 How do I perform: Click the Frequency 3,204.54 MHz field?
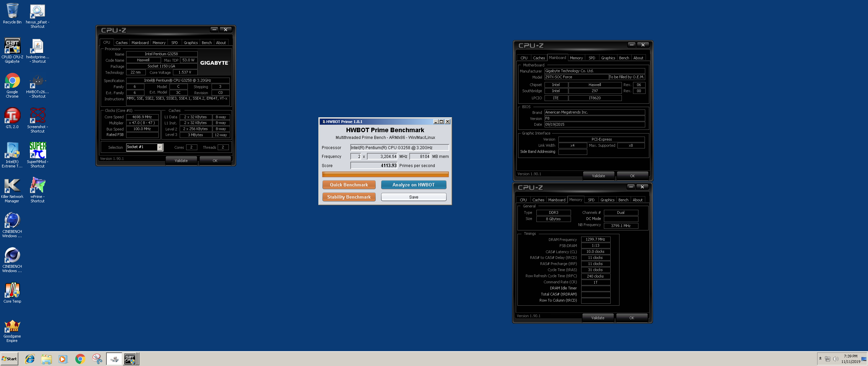pos(382,156)
